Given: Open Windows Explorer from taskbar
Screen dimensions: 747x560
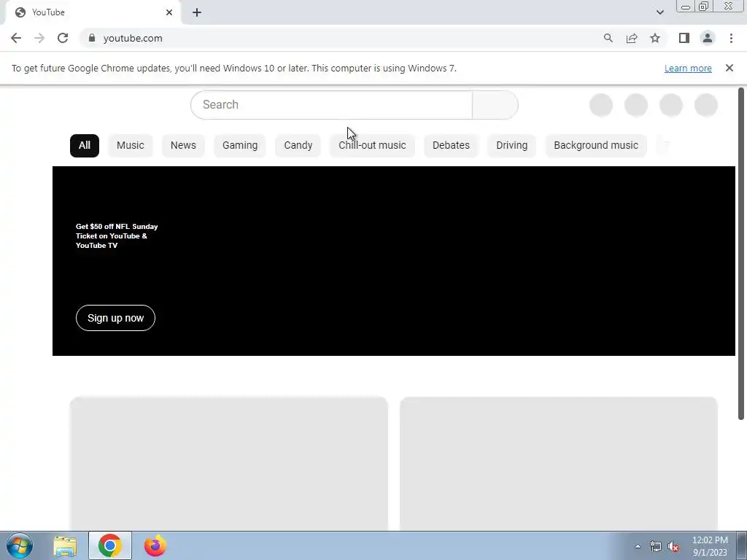Looking at the screenshot, I should coord(65,545).
